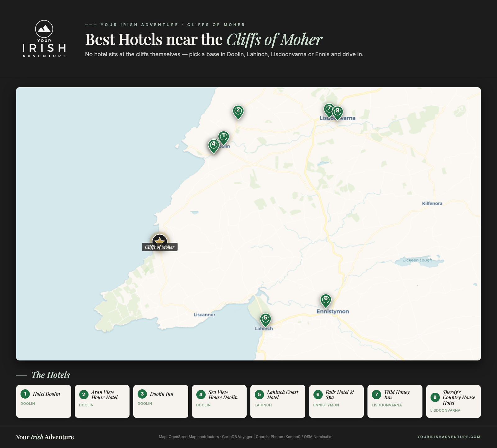Click the Cliffs of Moher map label
The image size is (497, 448).
click(x=160, y=247)
